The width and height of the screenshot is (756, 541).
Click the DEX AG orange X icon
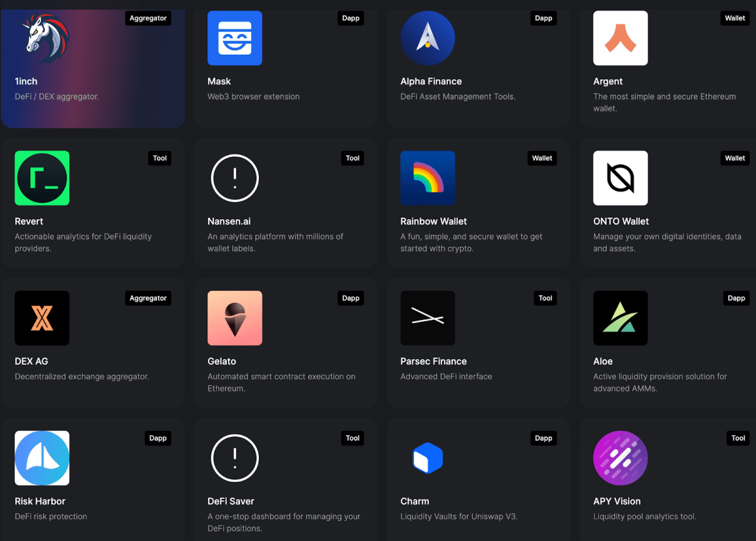(42, 317)
